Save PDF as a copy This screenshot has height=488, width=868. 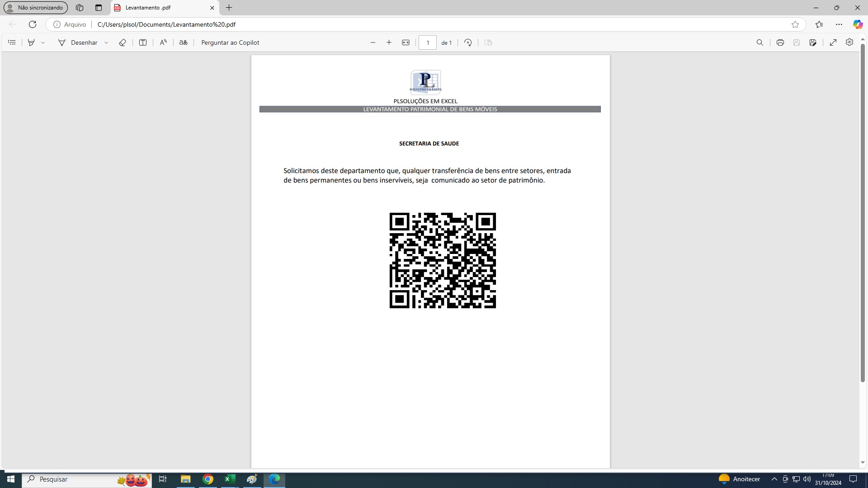coord(813,42)
